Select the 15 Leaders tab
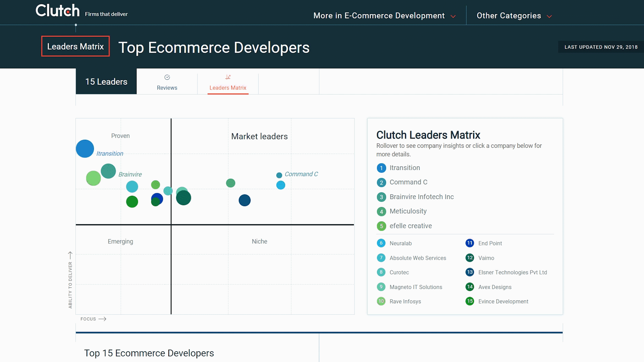644x362 pixels. tap(106, 81)
